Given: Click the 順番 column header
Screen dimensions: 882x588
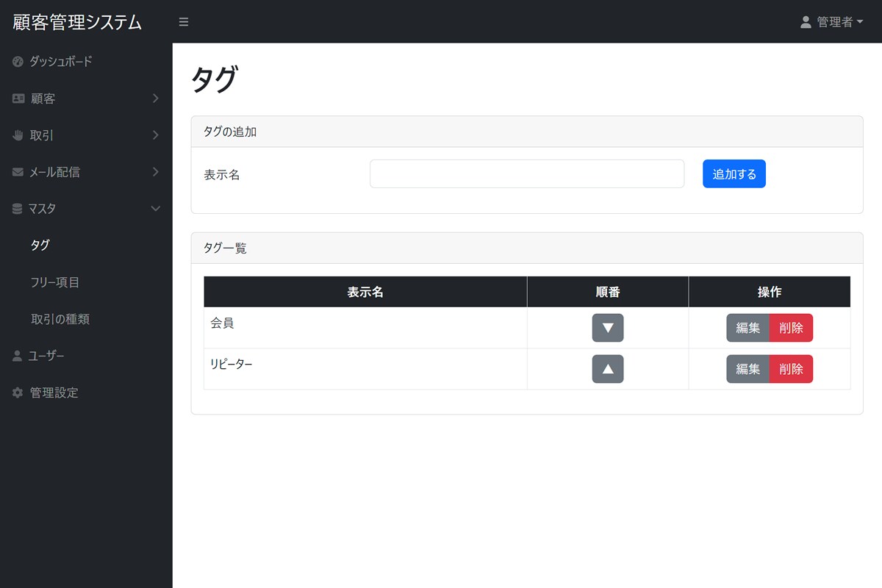Looking at the screenshot, I should [608, 292].
